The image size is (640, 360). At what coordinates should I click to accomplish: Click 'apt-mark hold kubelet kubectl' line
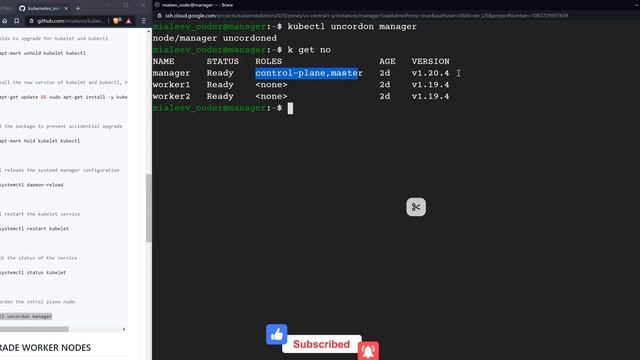pos(40,141)
